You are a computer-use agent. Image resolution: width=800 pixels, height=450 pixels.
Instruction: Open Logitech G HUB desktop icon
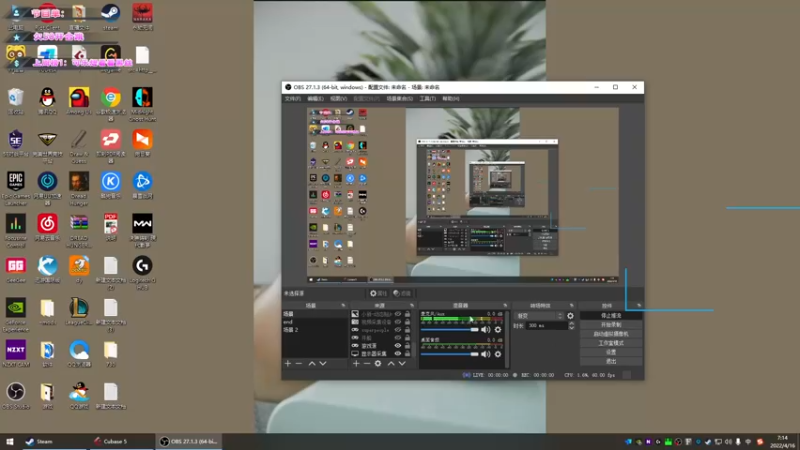point(142,272)
